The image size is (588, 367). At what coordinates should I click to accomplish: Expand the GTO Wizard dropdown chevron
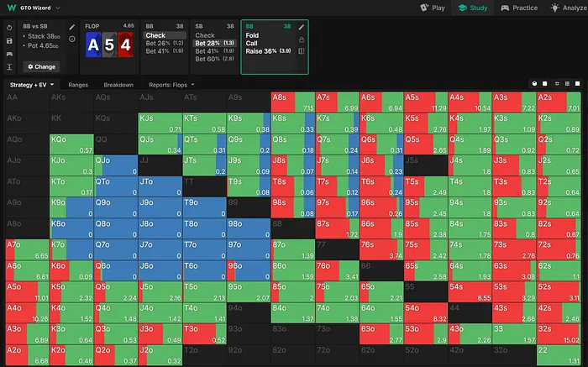pyautogui.click(x=57, y=8)
